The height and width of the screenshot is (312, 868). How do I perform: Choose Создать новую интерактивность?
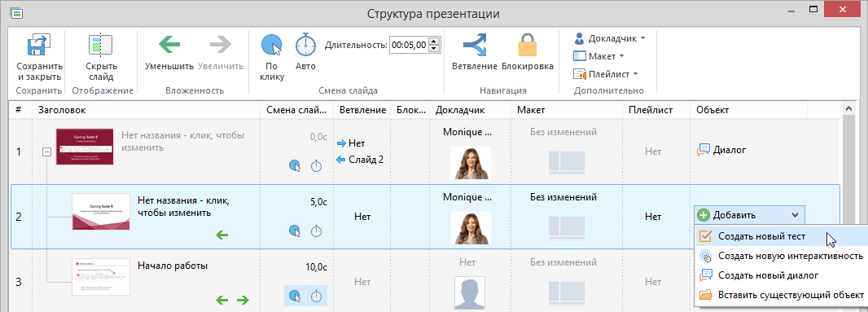(x=781, y=256)
